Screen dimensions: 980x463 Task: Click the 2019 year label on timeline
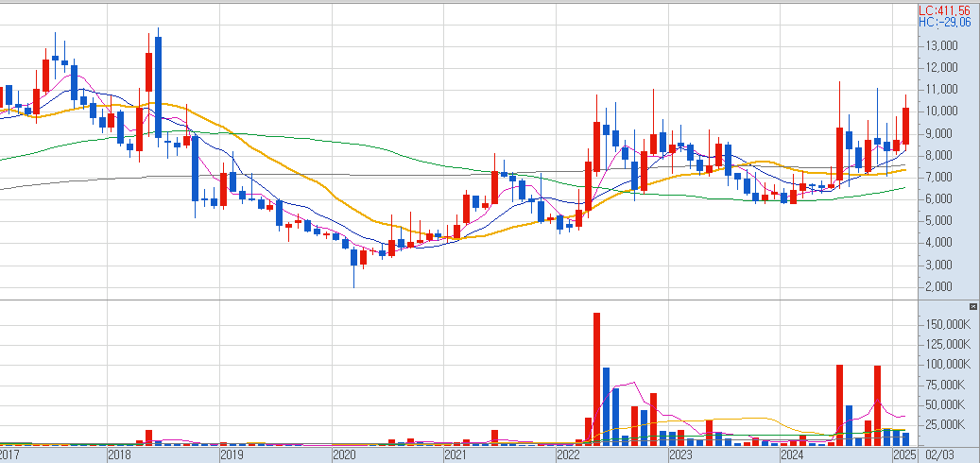[232, 454]
